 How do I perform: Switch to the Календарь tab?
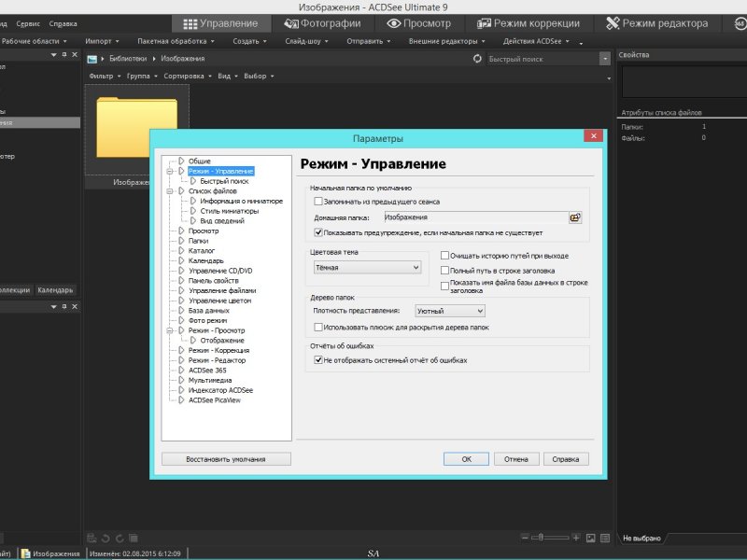(x=55, y=290)
